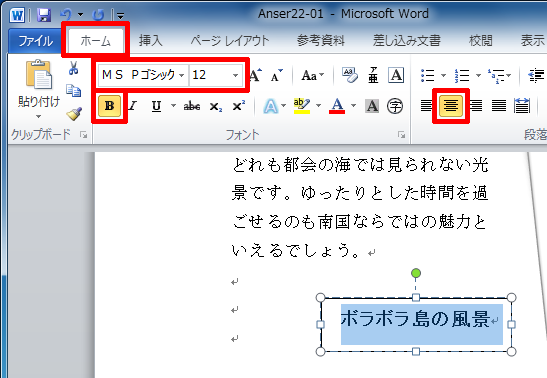Click the Grow Font icon
The height and width of the screenshot is (378, 547).
(255, 75)
